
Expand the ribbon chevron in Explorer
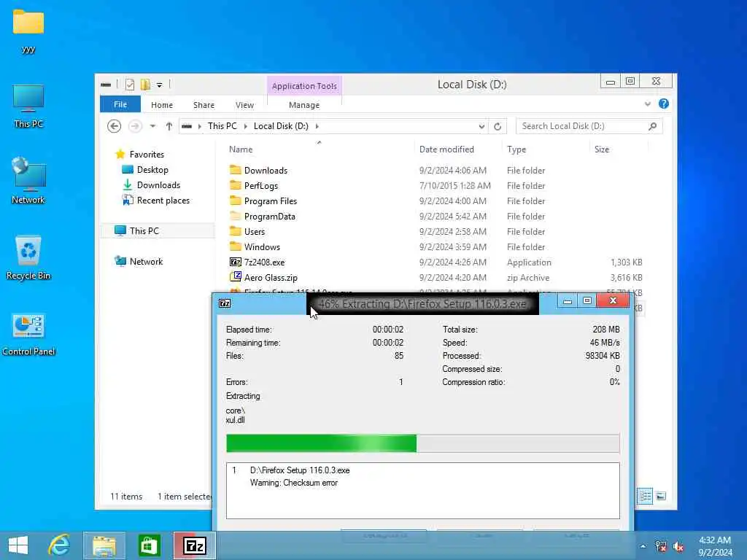(x=648, y=104)
